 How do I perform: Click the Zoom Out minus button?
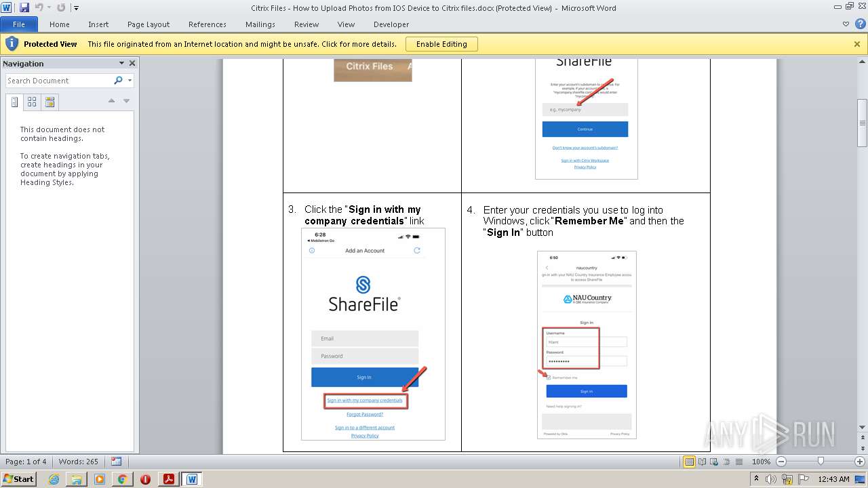(x=781, y=462)
